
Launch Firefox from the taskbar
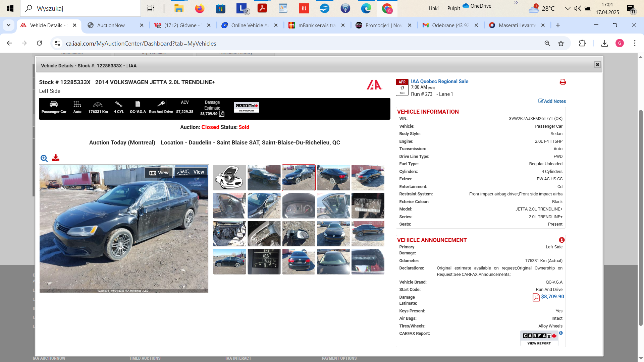coord(200,8)
